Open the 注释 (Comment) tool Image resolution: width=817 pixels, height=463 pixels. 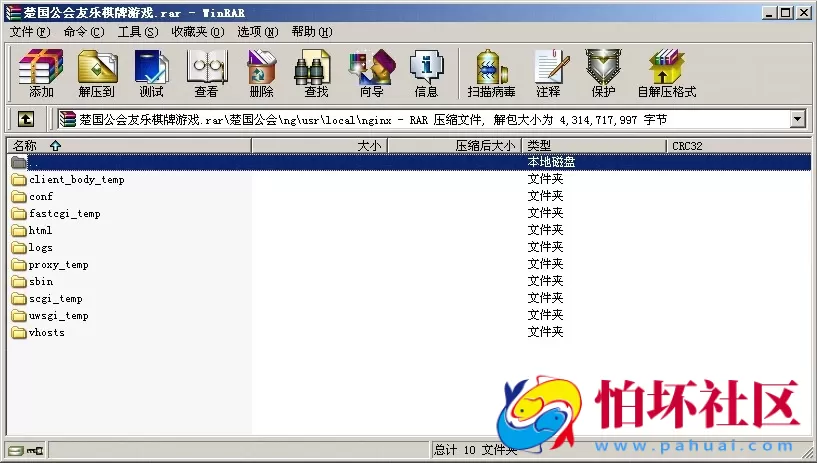(x=549, y=73)
